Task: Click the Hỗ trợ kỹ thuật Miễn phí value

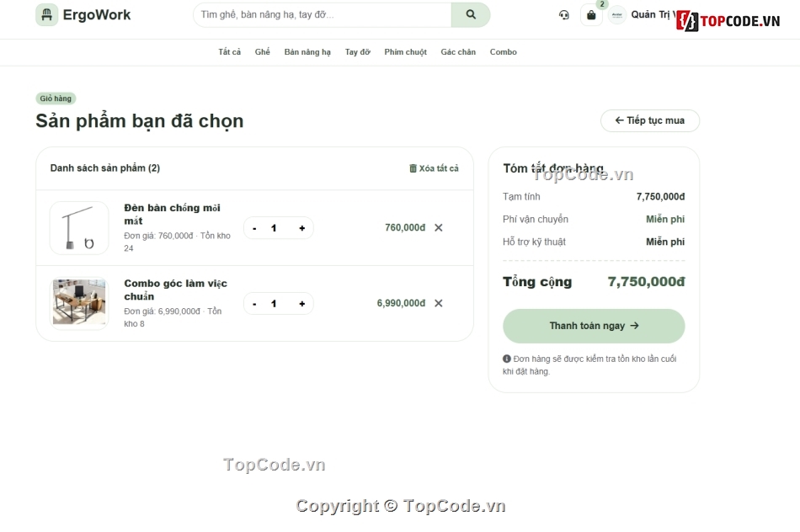Action: 665,242
